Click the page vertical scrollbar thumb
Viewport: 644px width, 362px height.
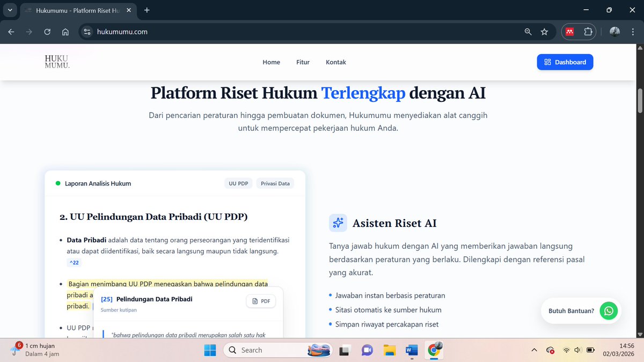click(640, 100)
